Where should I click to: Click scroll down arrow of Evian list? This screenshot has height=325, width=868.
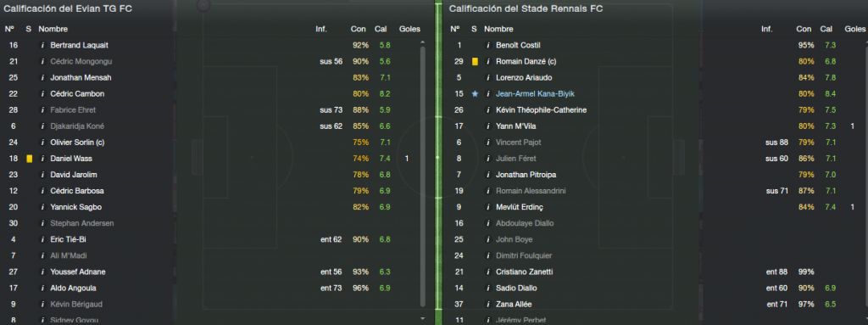click(x=422, y=318)
